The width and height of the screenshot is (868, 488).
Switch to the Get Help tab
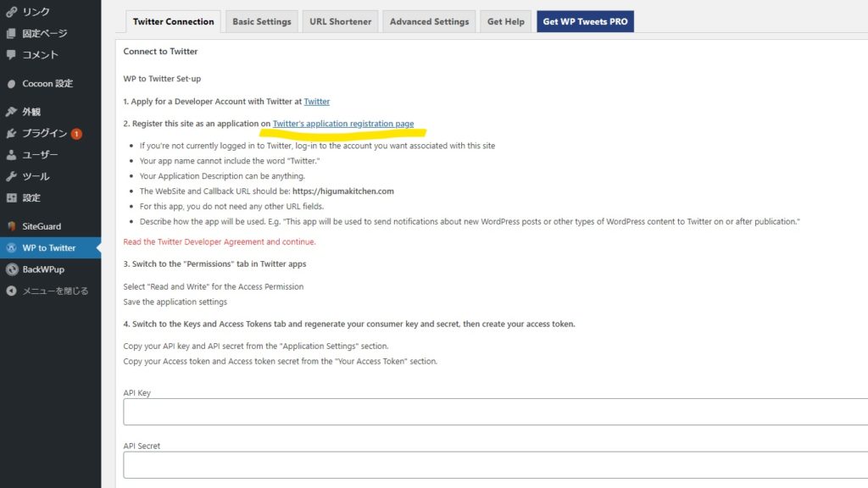(505, 21)
